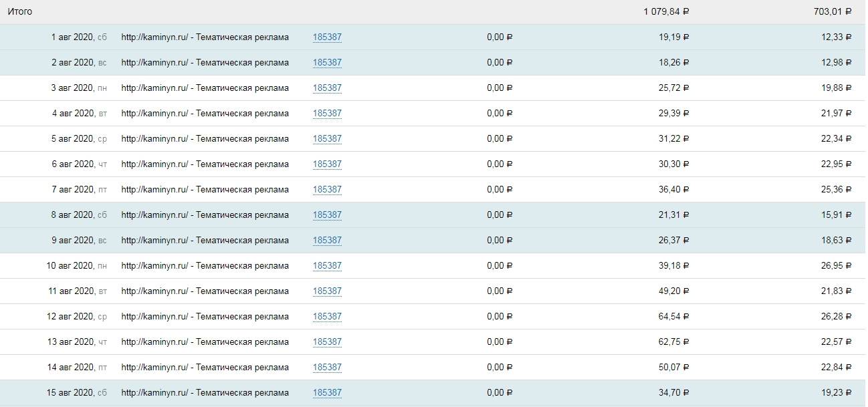Select the Итого summary row label
Viewport: 868px width, 407px height.
click(19, 12)
